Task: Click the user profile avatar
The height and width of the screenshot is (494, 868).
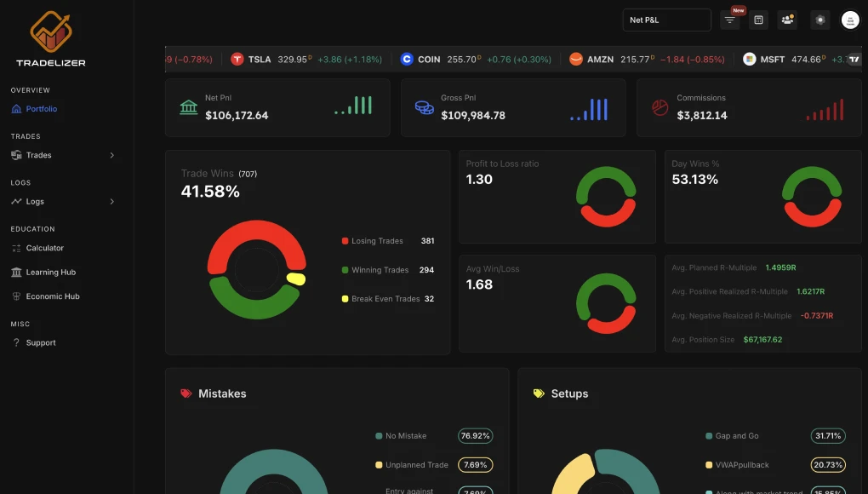Action: [849, 20]
